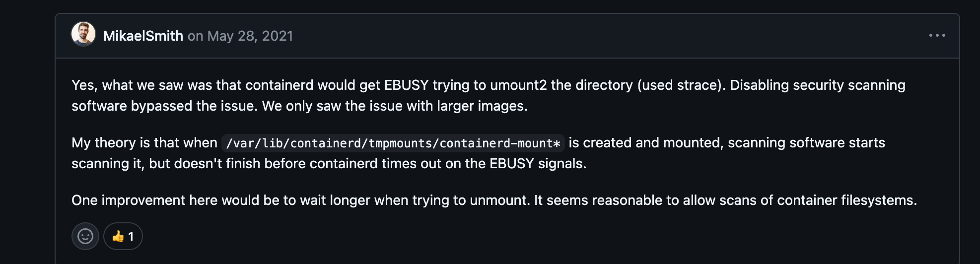Click "EBUSY" after "containerd would get"
The height and width of the screenshot is (264, 980).
point(406,85)
